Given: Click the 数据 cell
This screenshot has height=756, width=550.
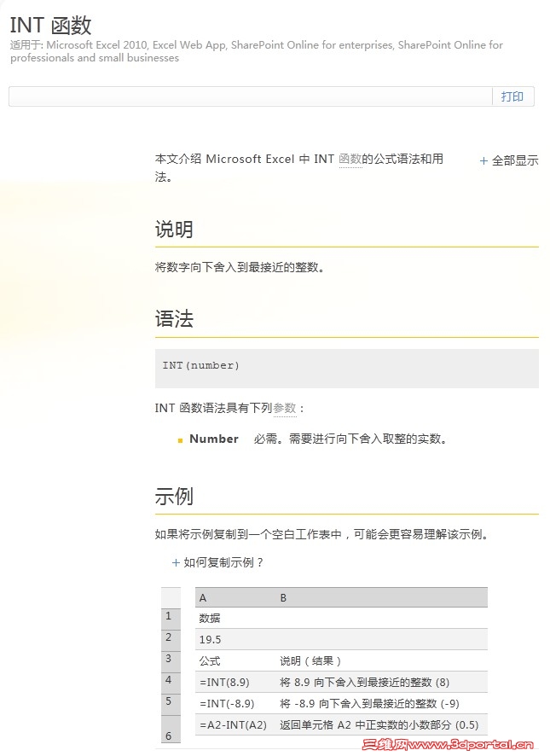Looking at the screenshot, I should (210, 618).
